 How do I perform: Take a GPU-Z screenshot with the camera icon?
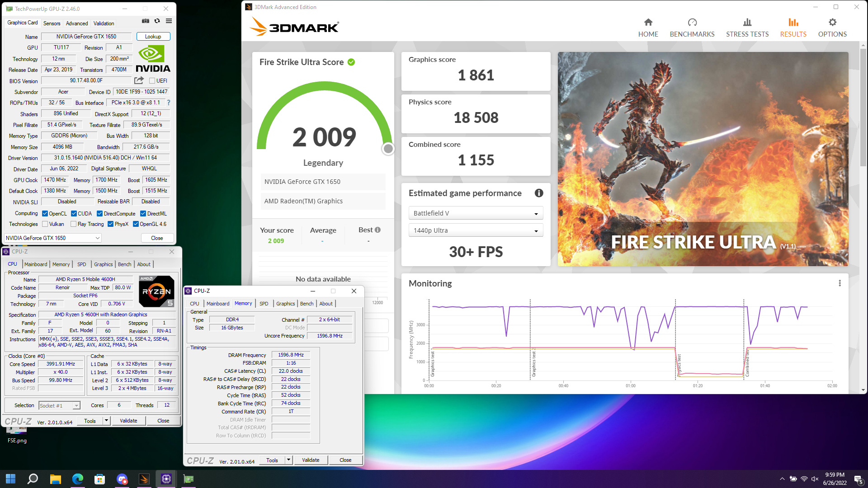(x=146, y=21)
